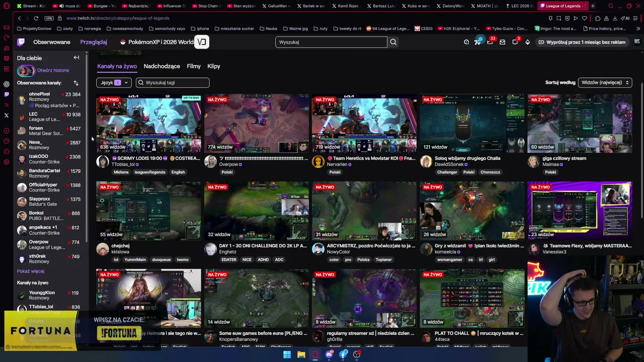644x362 pixels.
Task: Switch to the Klipy tab
Action: tap(214, 66)
